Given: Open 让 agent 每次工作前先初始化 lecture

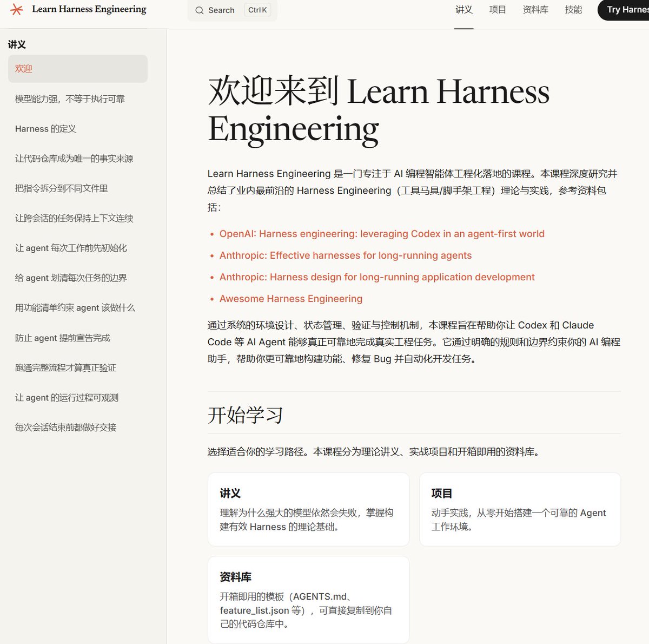Looking at the screenshot, I should 71,248.
